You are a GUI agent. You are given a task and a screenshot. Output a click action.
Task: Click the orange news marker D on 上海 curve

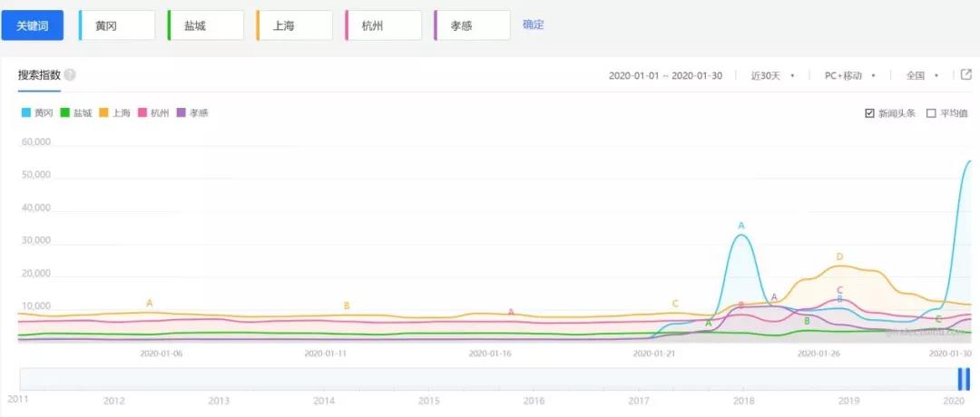pyautogui.click(x=839, y=257)
